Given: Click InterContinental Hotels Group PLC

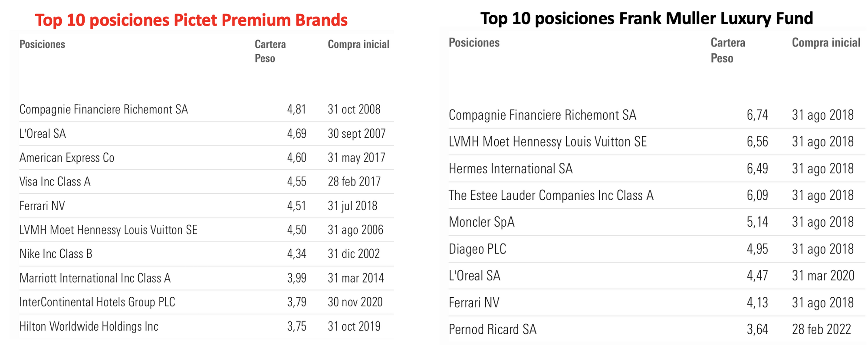Looking at the screenshot, I should (x=97, y=302).
